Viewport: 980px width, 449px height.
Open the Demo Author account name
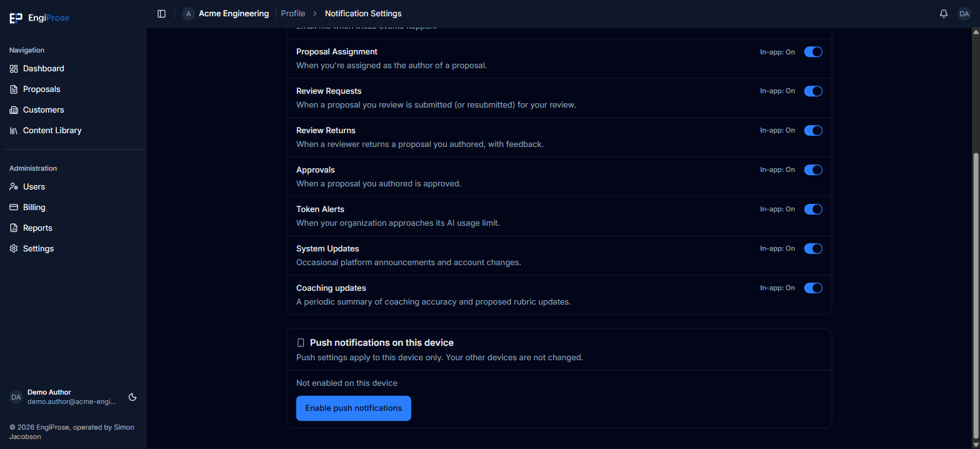coord(49,392)
